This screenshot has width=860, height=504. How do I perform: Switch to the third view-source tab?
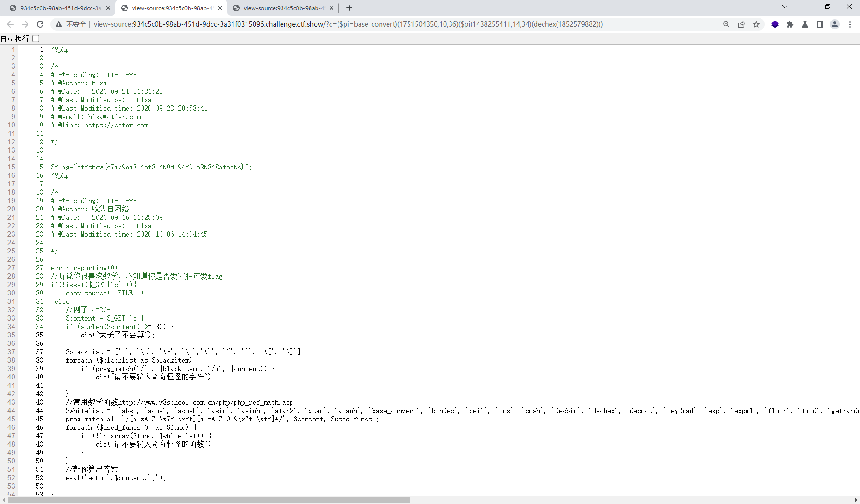pyautogui.click(x=283, y=8)
